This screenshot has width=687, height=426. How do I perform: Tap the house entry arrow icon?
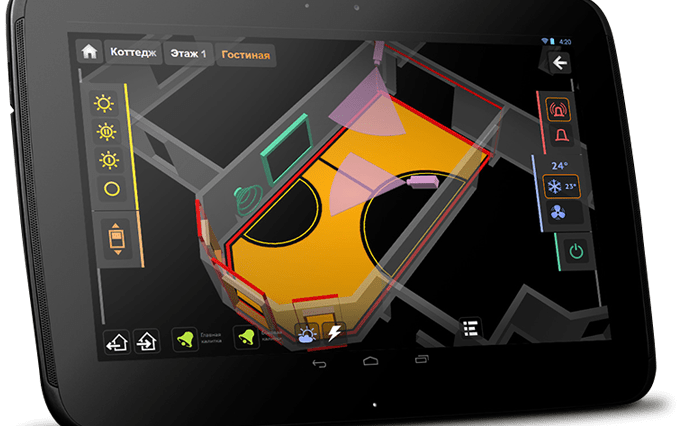coord(145,339)
